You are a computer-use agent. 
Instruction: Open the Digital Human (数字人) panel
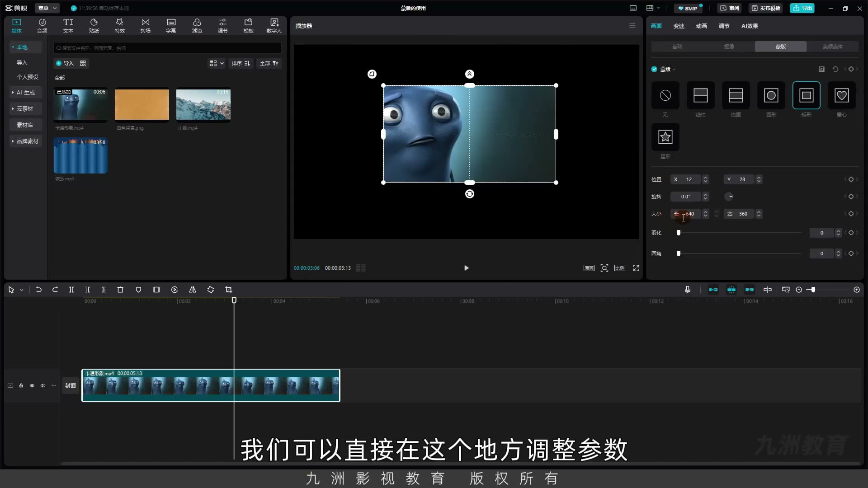click(274, 26)
